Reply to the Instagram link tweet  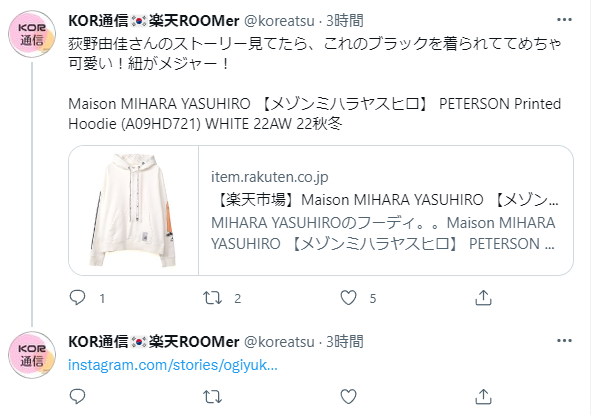click(x=77, y=397)
